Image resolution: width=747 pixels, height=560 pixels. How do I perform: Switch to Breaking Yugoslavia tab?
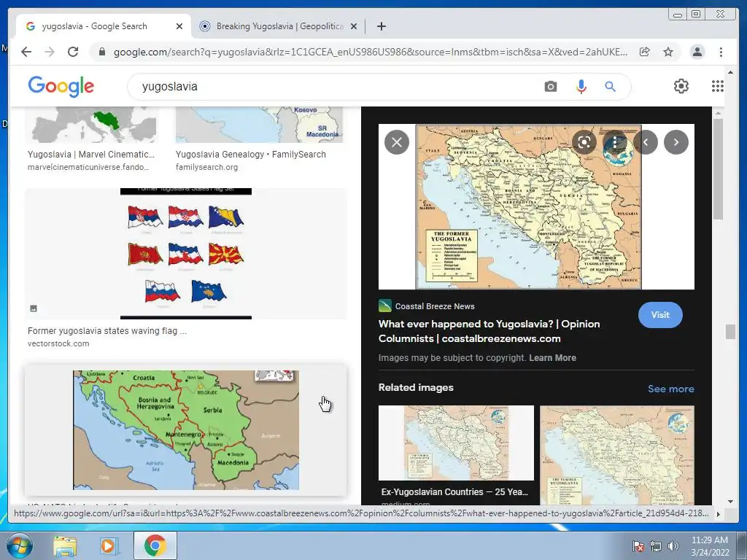279,26
